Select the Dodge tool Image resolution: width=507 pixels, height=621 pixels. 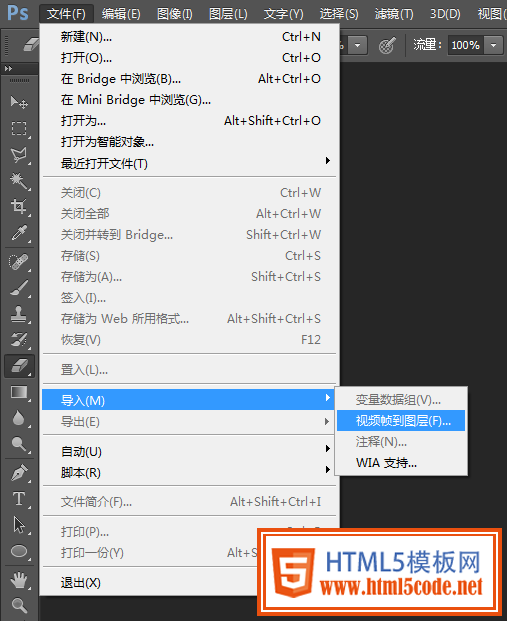pos(19,444)
